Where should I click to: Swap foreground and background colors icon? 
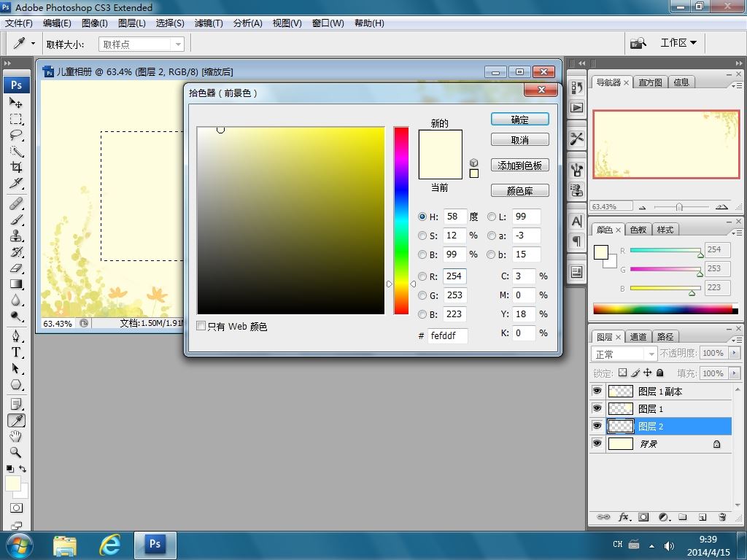tap(23, 469)
